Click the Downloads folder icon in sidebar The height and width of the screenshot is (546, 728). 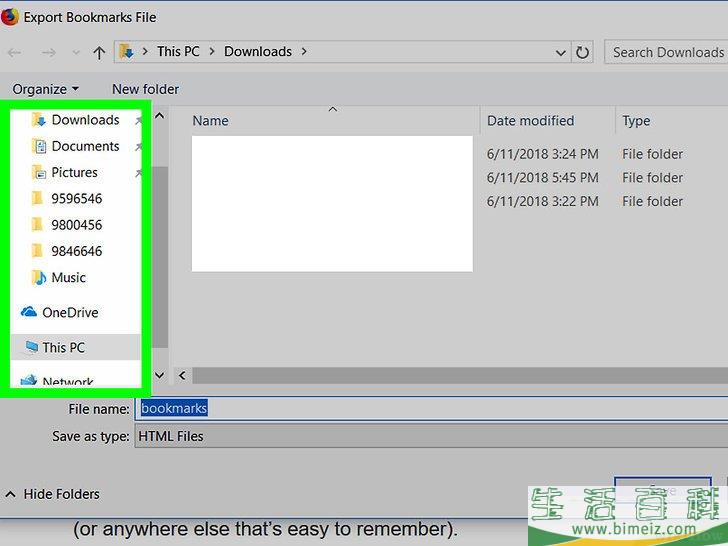[39, 120]
